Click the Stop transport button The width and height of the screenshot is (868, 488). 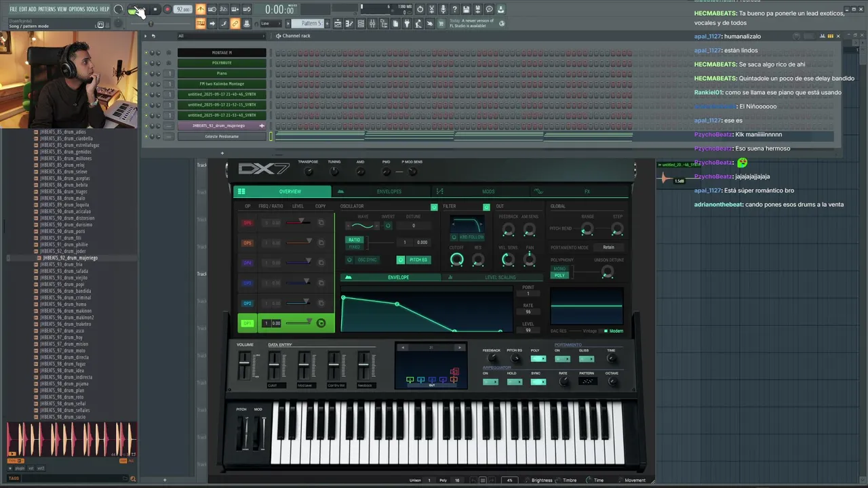(155, 9)
